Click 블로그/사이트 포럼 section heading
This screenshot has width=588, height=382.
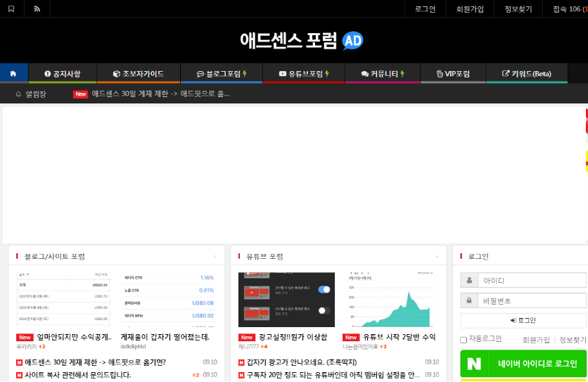coord(55,257)
